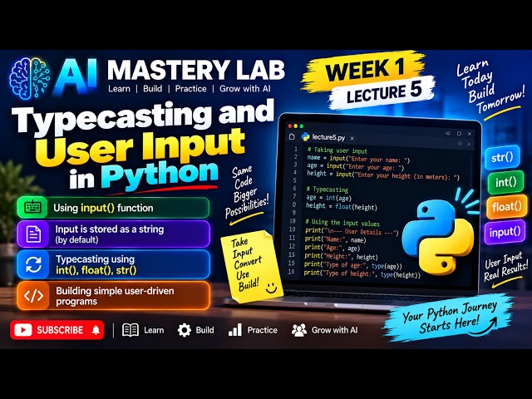Click the smiley face on sticky note

pos(271,288)
